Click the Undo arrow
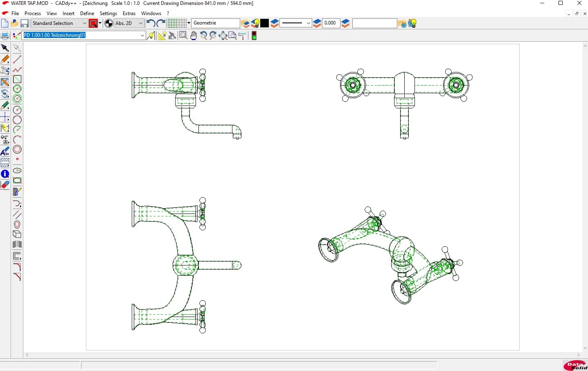 (151, 23)
